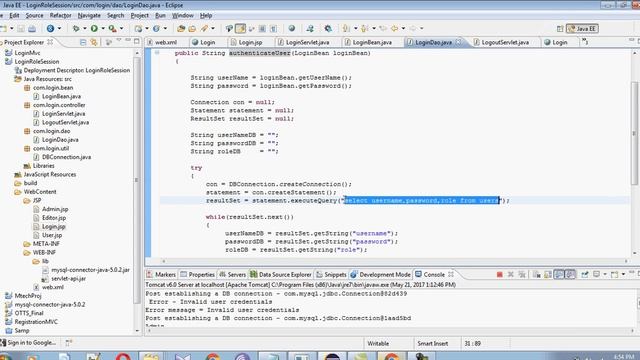The height and width of the screenshot is (360, 640).
Task: Minimize the Project Explorer panel
Action: (x=128, y=40)
